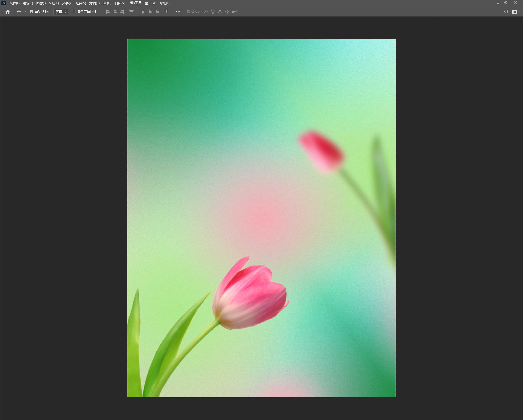Open the search magnifier icon
Screen dimensions: 523x420
tap(506, 12)
